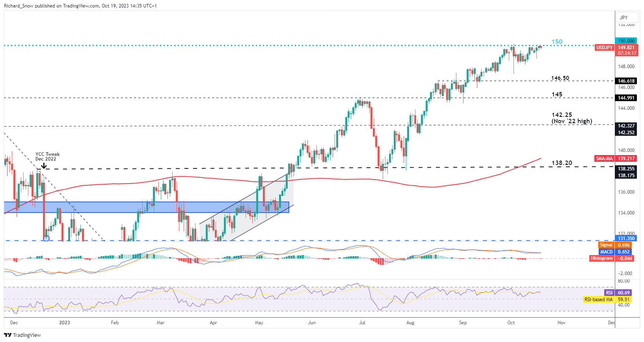
Task: Click the TradingView logo at bottom left
Action: (22, 335)
